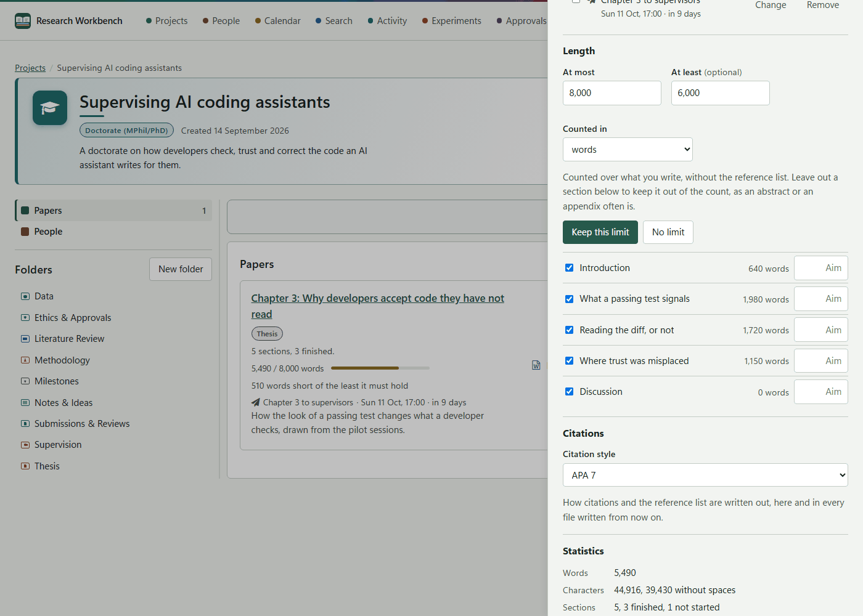Open the Citation style APA 7 dropdown
Viewport: 863px width, 616px height.
705,476
